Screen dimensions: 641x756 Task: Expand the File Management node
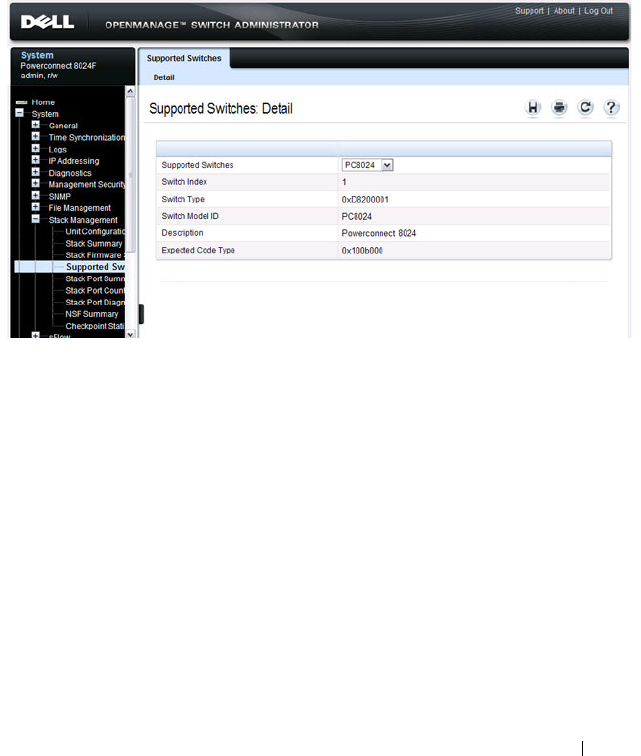pos(36,207)
